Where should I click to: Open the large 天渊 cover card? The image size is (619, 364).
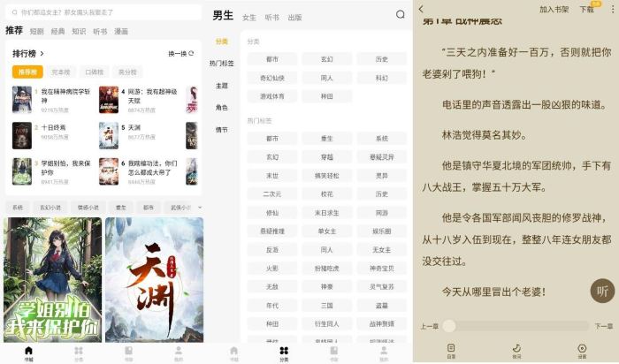pyautogui.click(x=155, y=279)
